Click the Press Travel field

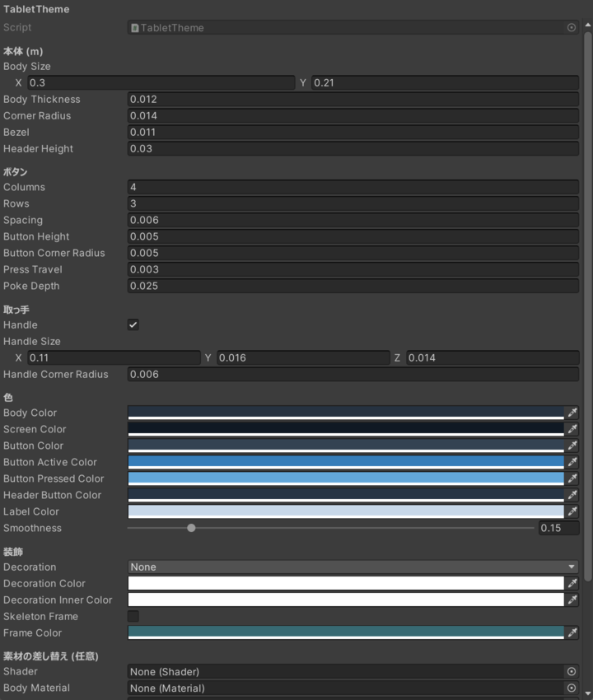pyautogui.click(x=353, y=269)
